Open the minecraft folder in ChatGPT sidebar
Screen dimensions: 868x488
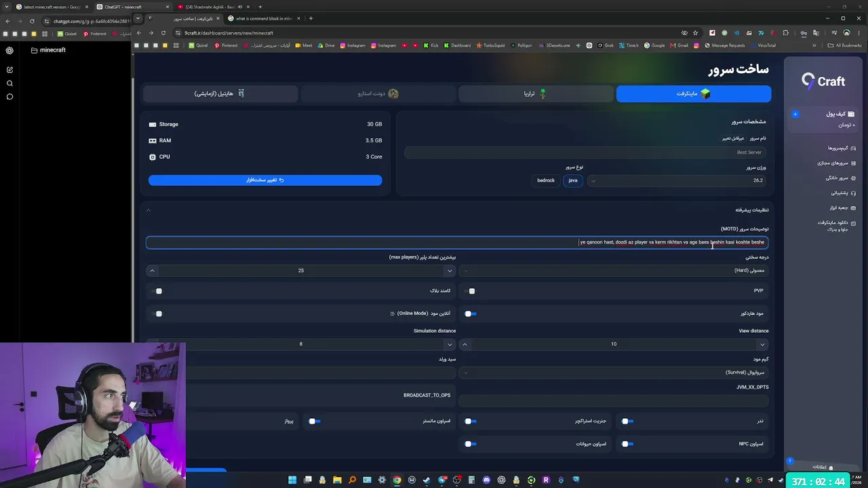coord(48,50)
